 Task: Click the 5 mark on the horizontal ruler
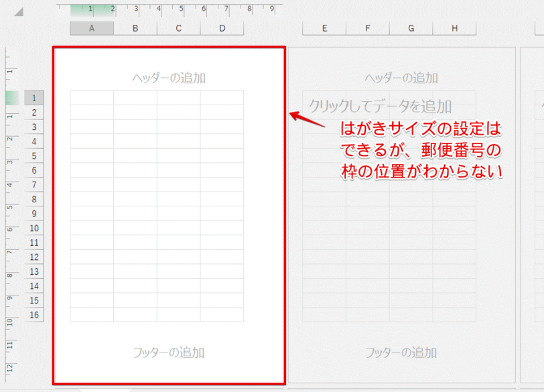click(x=180, y=9)
